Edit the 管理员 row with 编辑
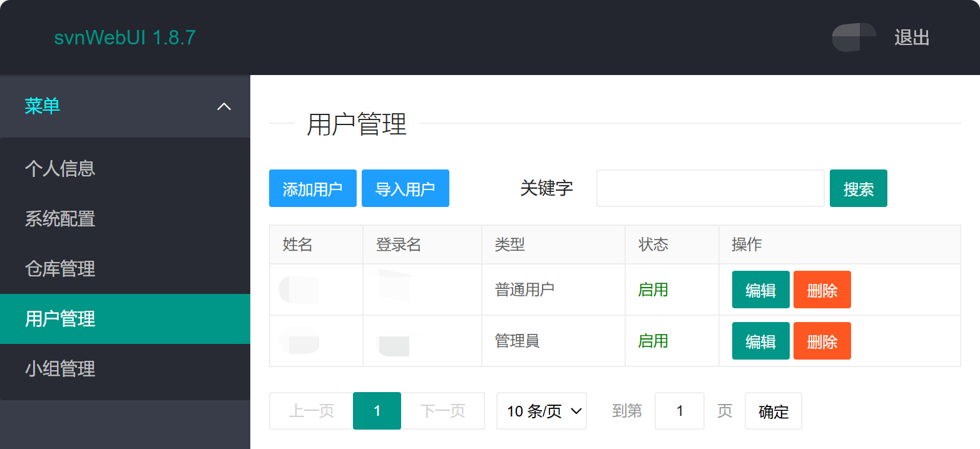Screen dimensions: 980x449 pos(760,341)
